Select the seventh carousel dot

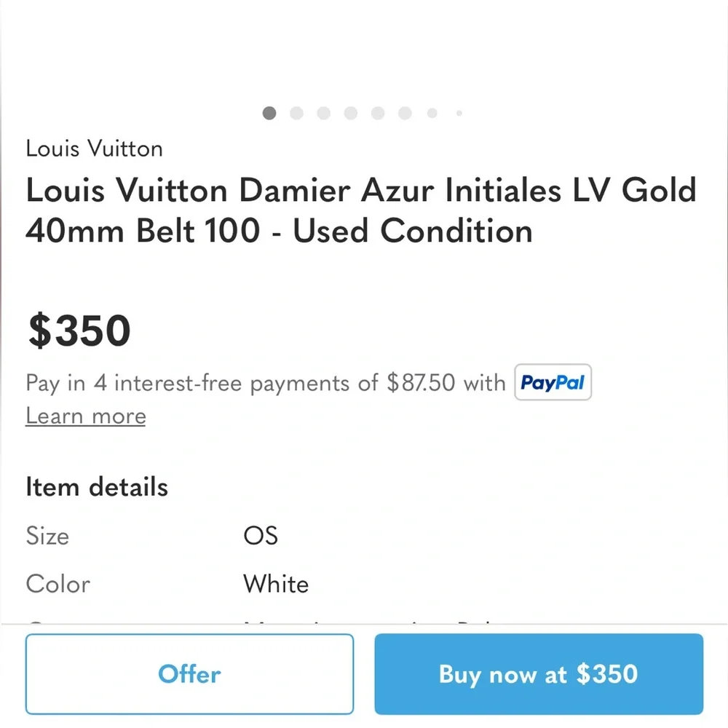pos(432,113)
